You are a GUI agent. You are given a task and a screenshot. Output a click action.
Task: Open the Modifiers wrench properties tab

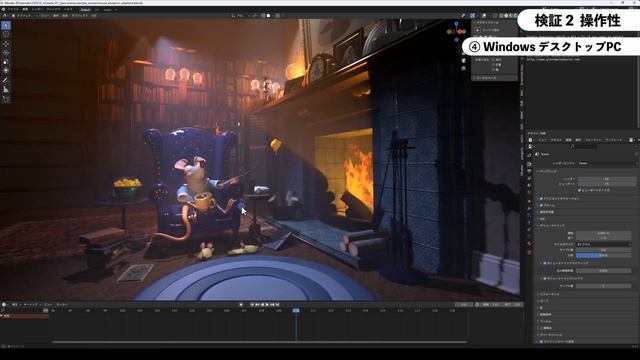click(x=529, y=208)
